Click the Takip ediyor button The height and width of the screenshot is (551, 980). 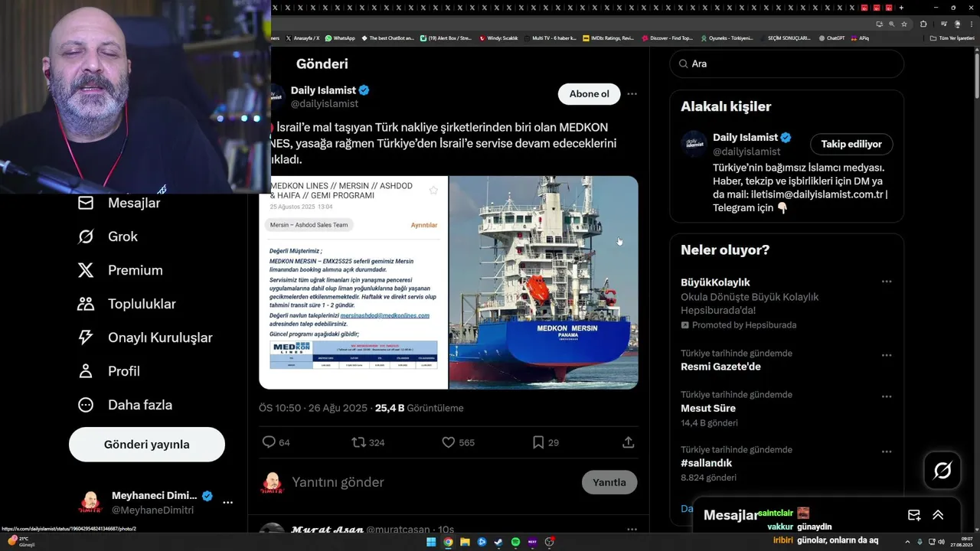click(x=851, y=144)
